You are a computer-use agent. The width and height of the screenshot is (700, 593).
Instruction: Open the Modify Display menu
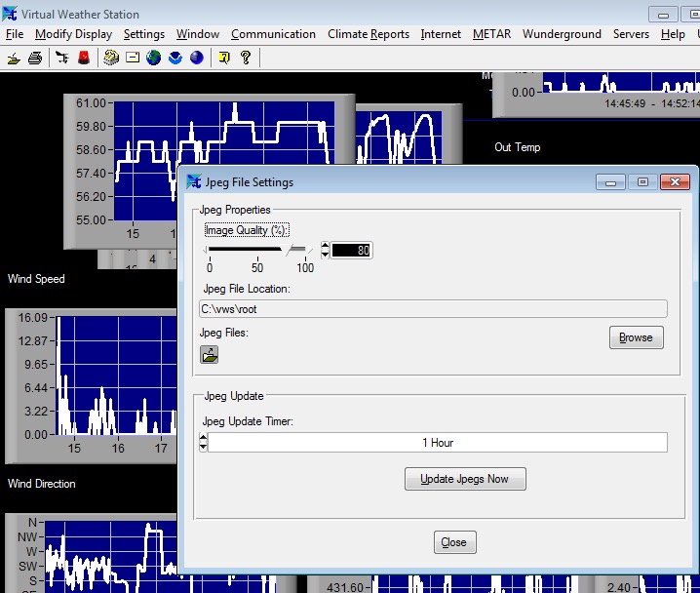(x=73, y=34)
